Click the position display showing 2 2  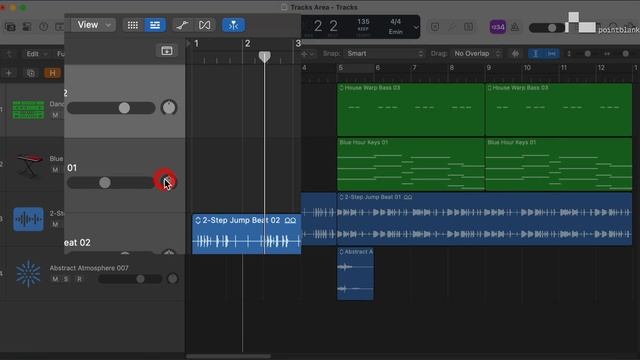pyautogui.click(x=326, y=27)
